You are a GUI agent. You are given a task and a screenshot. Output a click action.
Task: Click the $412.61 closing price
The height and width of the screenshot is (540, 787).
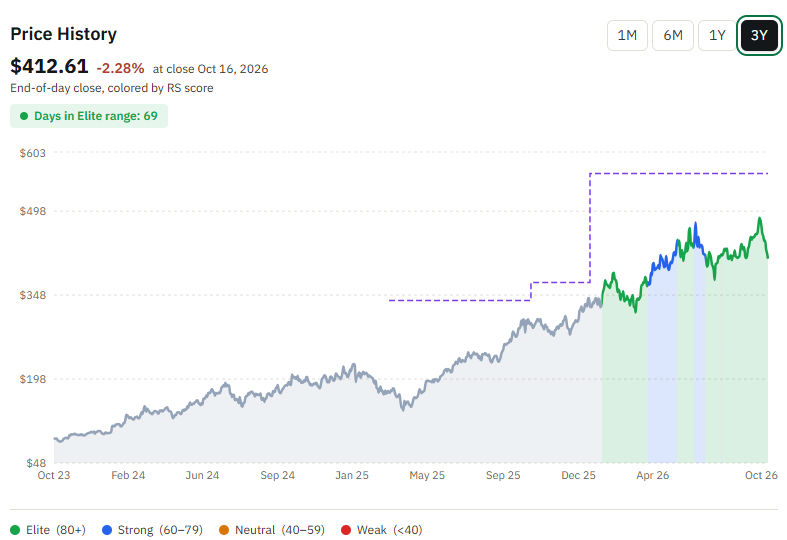[49, 66]
